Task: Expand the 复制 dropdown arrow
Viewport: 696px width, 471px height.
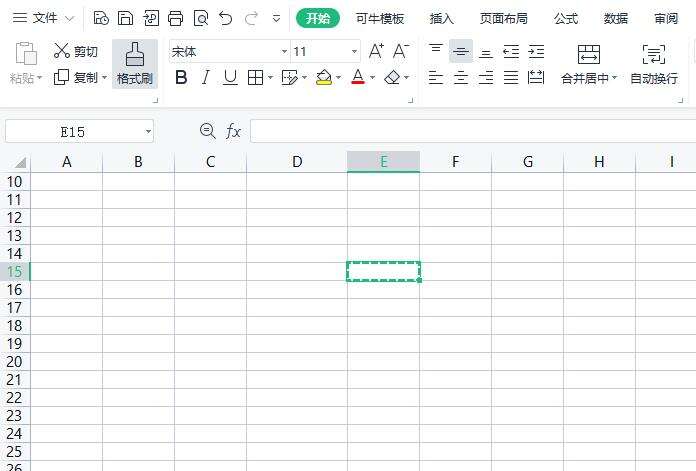Action: point(104,78)
